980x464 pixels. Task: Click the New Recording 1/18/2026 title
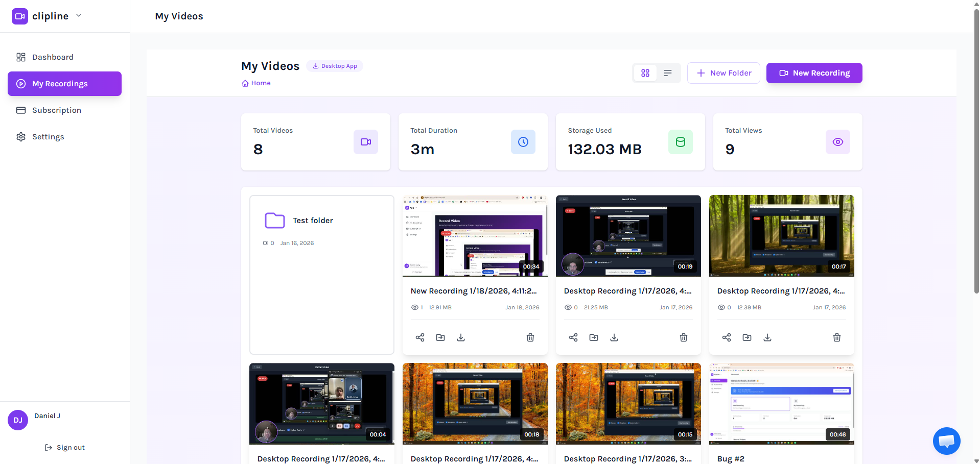pos(474,291)
